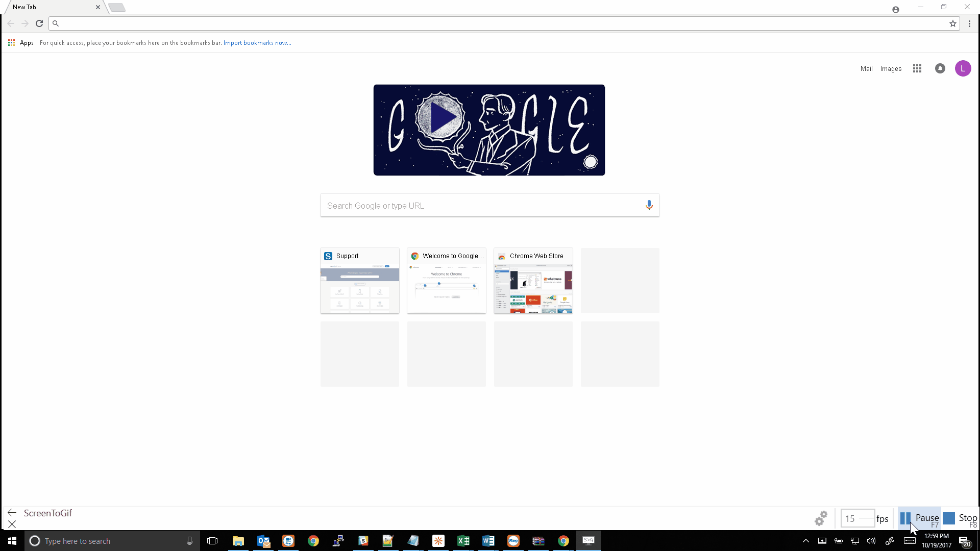Open the Welcome to Google tile
Viewport: 980px width, 551px height.
447,281
